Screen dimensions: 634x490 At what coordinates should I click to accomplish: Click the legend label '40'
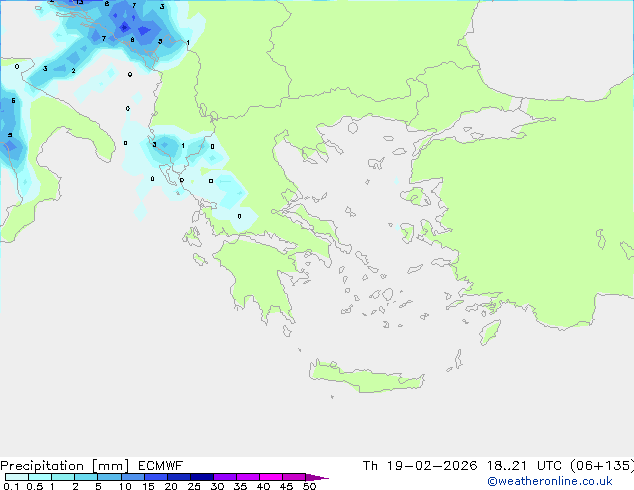[263, 486]
